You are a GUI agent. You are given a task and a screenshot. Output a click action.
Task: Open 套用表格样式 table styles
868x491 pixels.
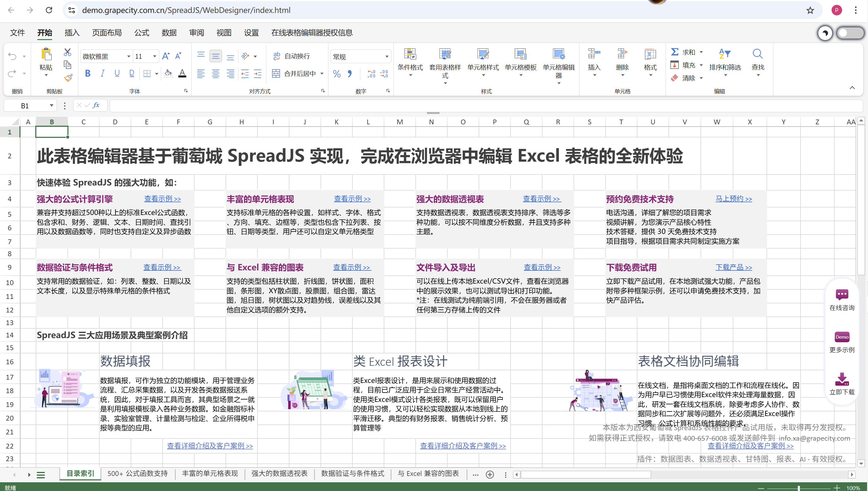445,66
